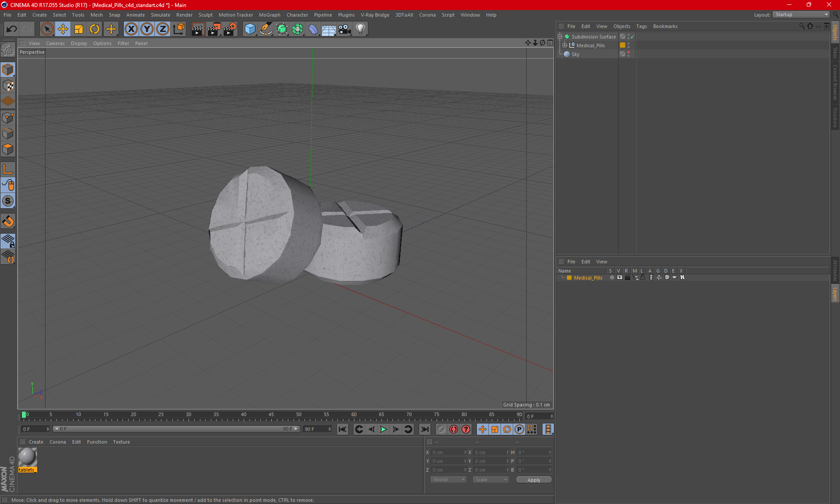Add a Cube primitive object
This screenshot has width=840, height=504.
pos(250,29)
